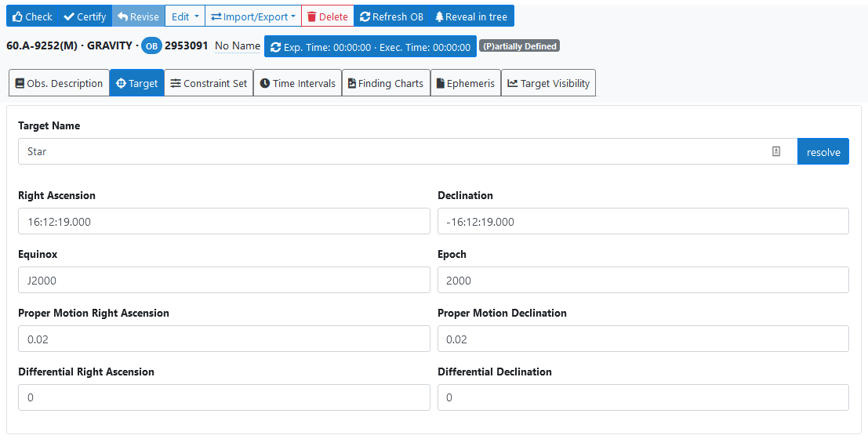Switch to the Obs. Description tab
This screenshot has width=868, height=446.
click(59, 83)
